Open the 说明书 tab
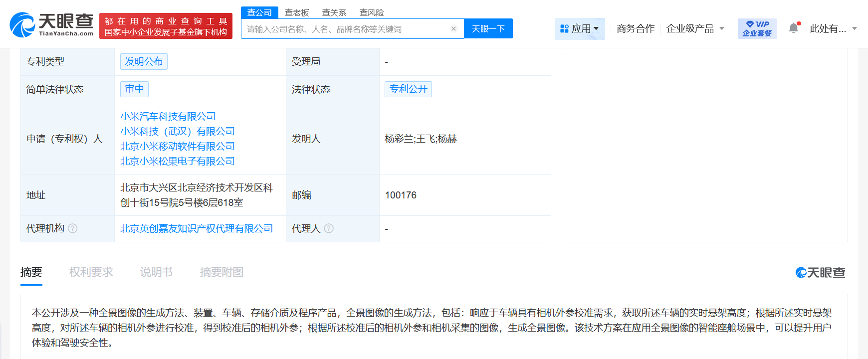The height and width of the screenshot is (359, 868). pyautogui.click(x=156, y=272)
